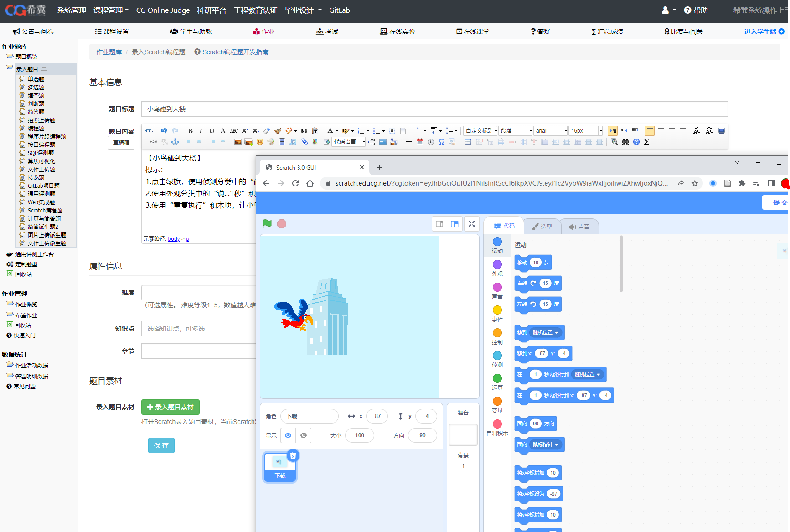Image resolution: width=790 pixels, height=532 pixels.
Task: Click the eraser clear-format icon
Action: point(267,131)
